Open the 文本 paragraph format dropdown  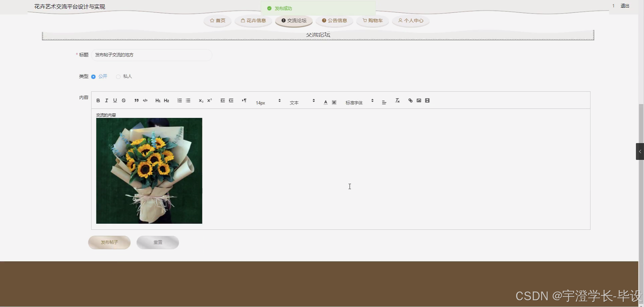[301, 102]
